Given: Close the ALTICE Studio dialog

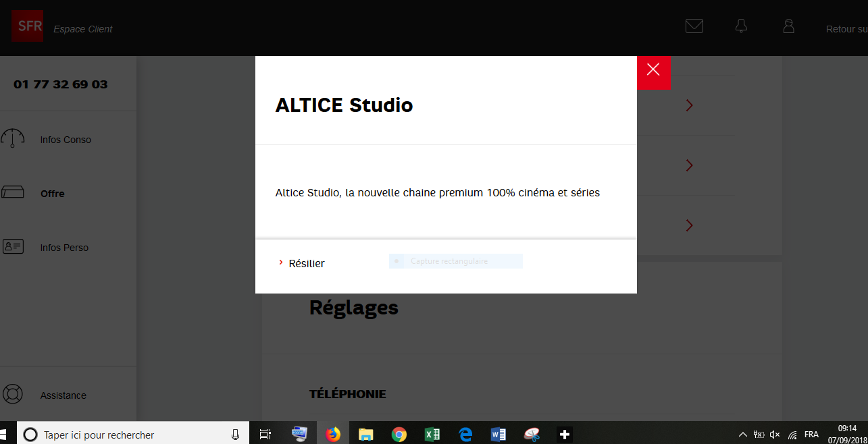Looking at the screenshot, I should tap(653, 70).
